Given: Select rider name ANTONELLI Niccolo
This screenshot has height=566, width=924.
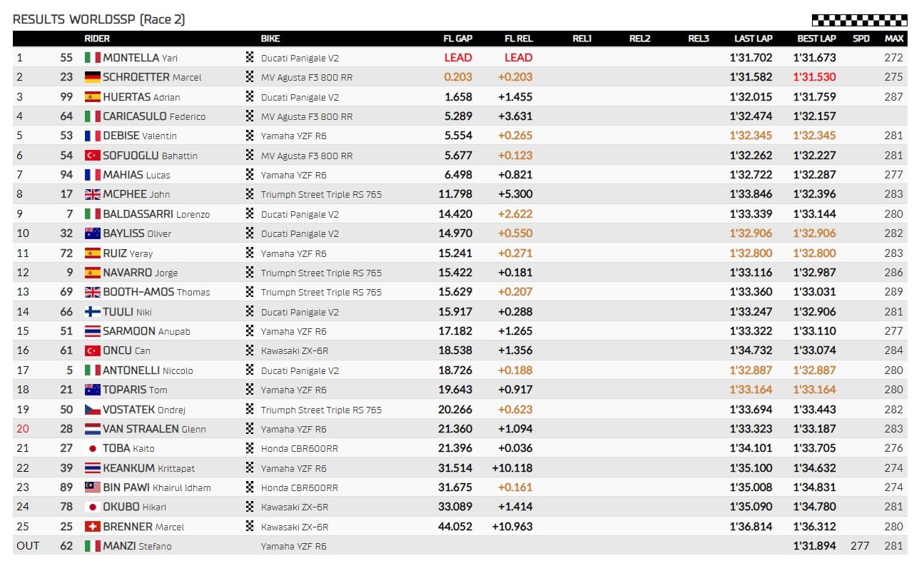Looking at the screenshot, I should 148,370.
